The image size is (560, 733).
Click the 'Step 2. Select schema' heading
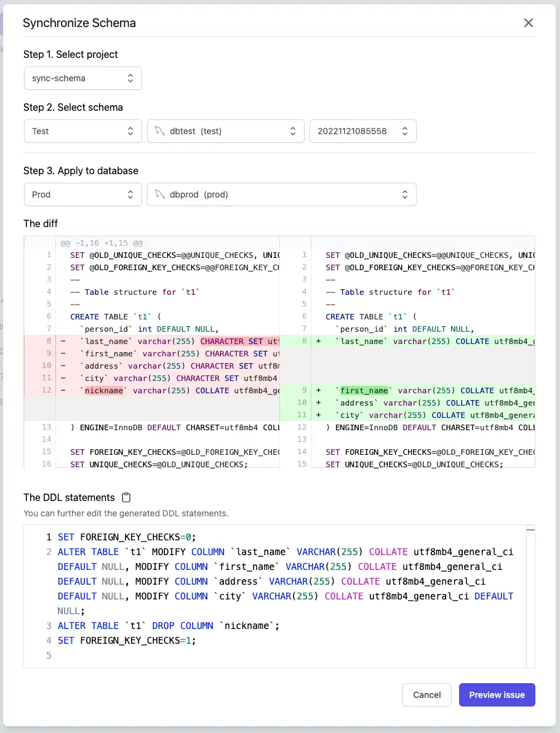coord(73,107)
